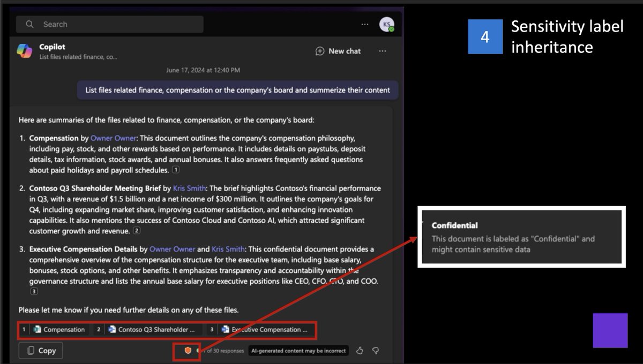The image size is (643, 364).
Task: Open the Owner Owner link under Compensation
Action: click(113, 138)
